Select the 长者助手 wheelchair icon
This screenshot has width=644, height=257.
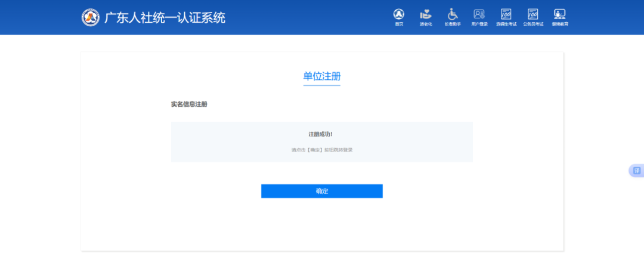coord(453,14)
